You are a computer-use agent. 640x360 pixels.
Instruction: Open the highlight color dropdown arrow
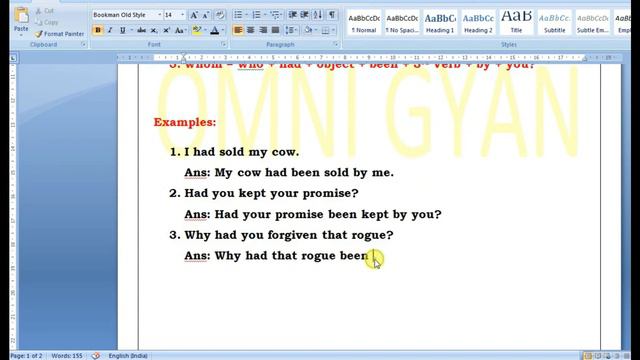205,30
